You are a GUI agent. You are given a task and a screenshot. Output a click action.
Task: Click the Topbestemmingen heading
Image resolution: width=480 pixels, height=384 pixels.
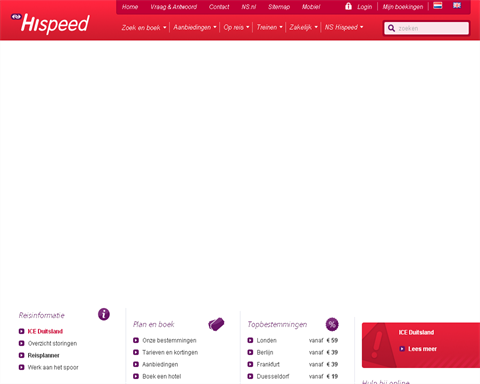click(x=277, y=324)
